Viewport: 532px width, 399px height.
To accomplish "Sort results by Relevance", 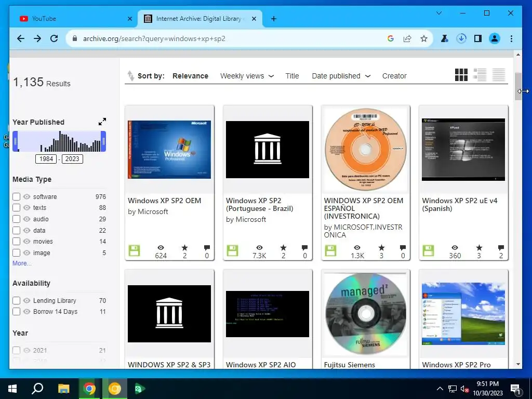I will tap(190, 76).
